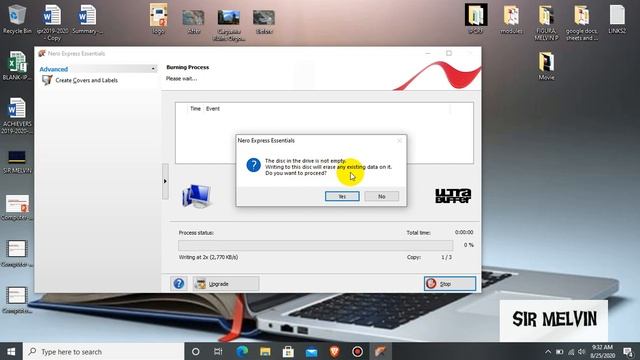Viewport: 640px width, 360px height.
Task: Open Mail app from taskbar
Action: 311,351
